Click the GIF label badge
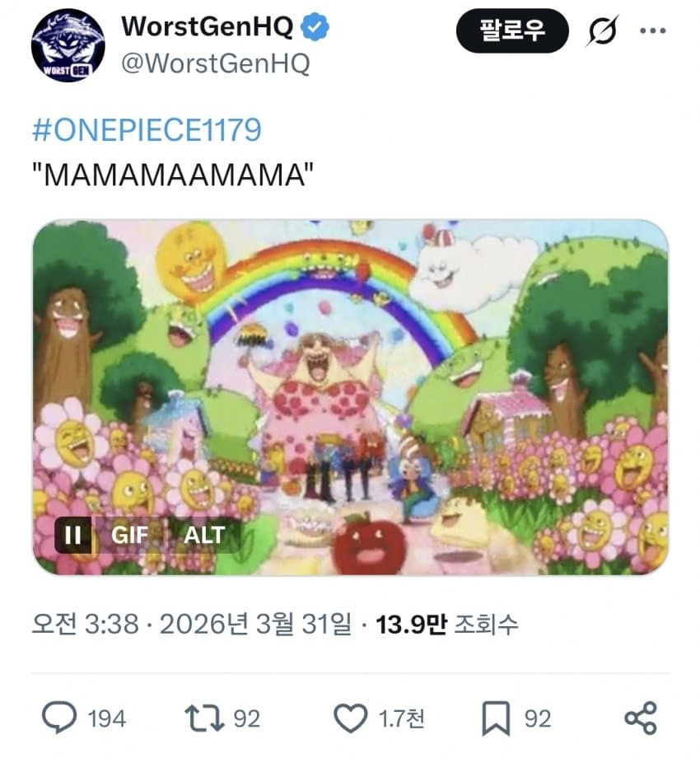Screen dimensions: 700x758 coord(131,535)
